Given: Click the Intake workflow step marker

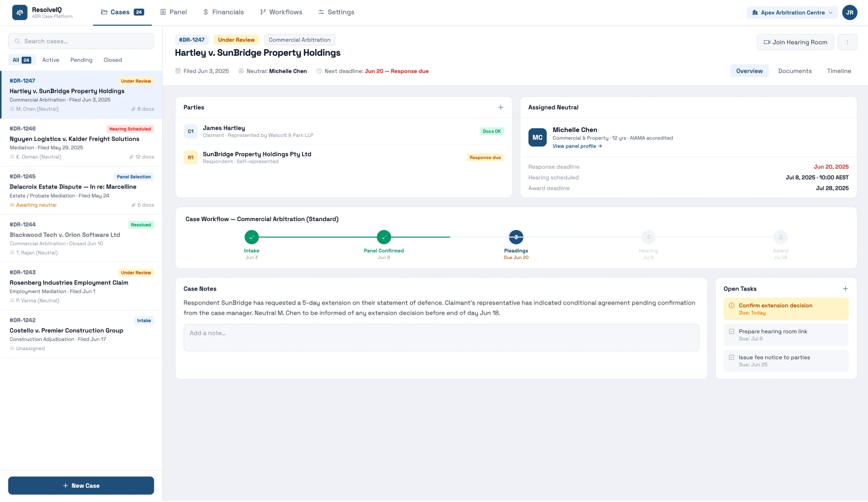Looking at the screenshot, I should click(x=252, y=237).
